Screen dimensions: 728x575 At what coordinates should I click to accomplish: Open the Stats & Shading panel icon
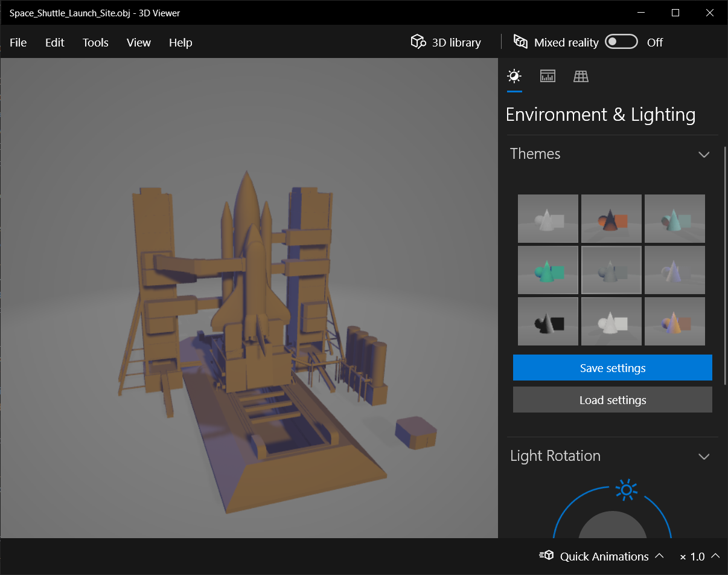coord(548,76)
